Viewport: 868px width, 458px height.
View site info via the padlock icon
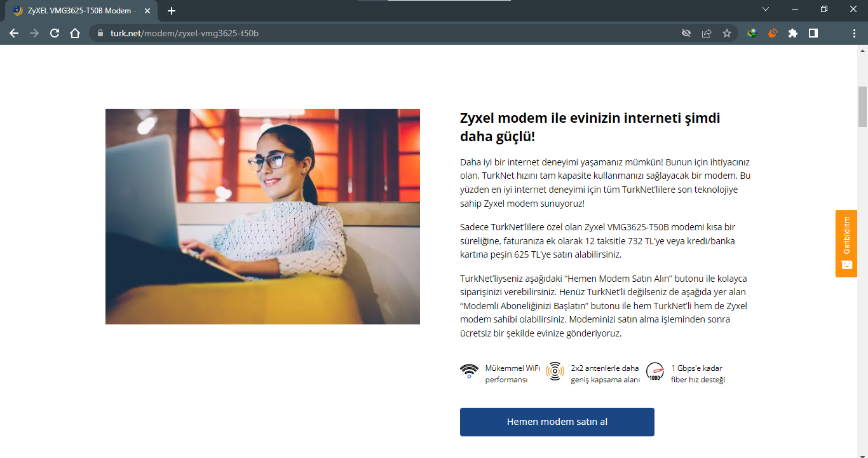(x=100, y=33)
